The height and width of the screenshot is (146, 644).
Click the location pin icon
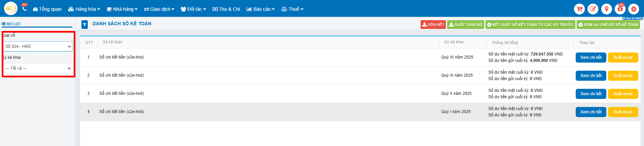coord(606,9)
